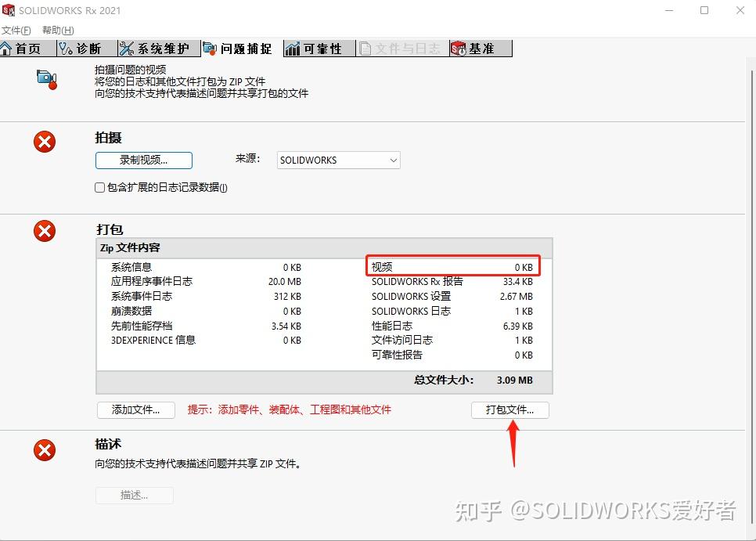This screenshot has height=541, width=756.
Task: Click the 3DEXPERIENCE 信息 entry
Action: (x=153, y=340)
